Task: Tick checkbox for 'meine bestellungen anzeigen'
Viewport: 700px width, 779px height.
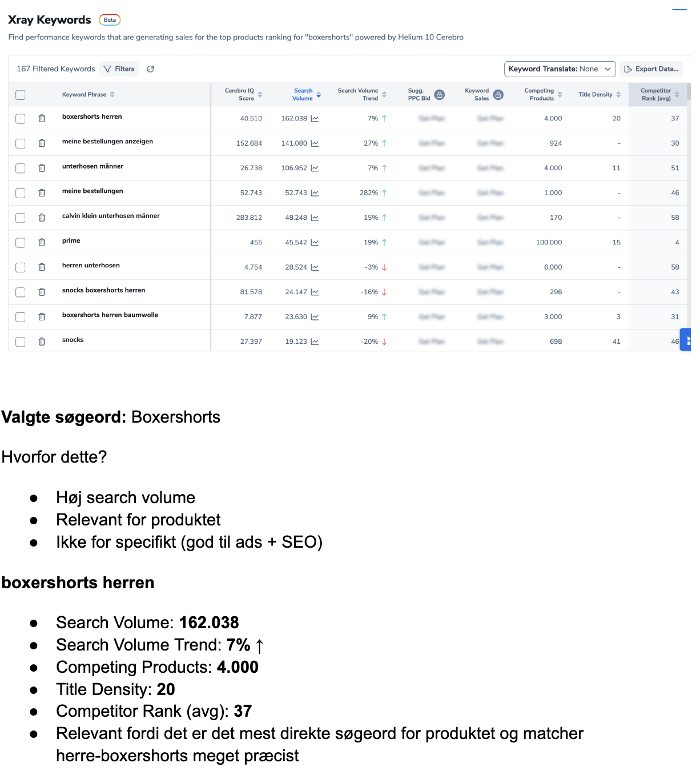Action: pyautogui.click(x=21, y=143)
